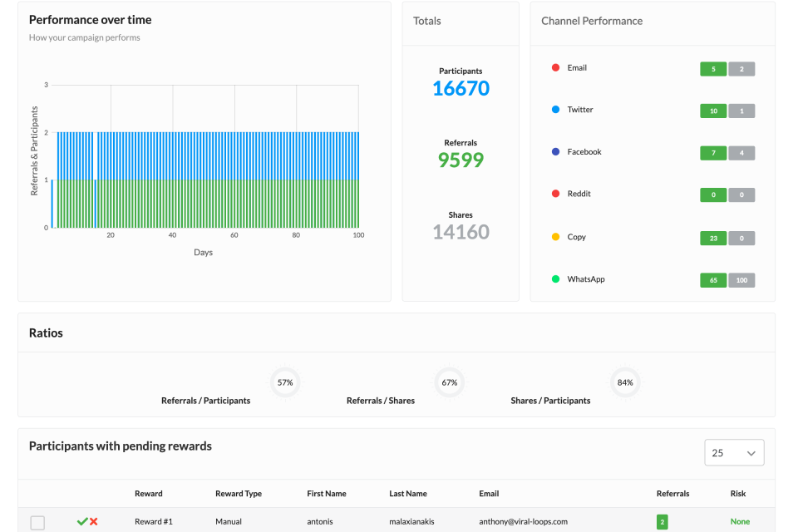Tick the checkbox for the antonis row
This screenshot has height=532, width=798.
(x=37, y=523)
